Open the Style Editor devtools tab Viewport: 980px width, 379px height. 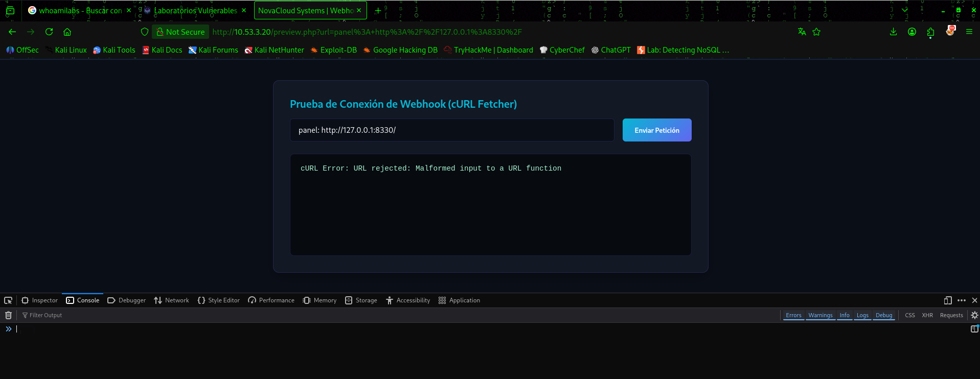pos(219,300)
